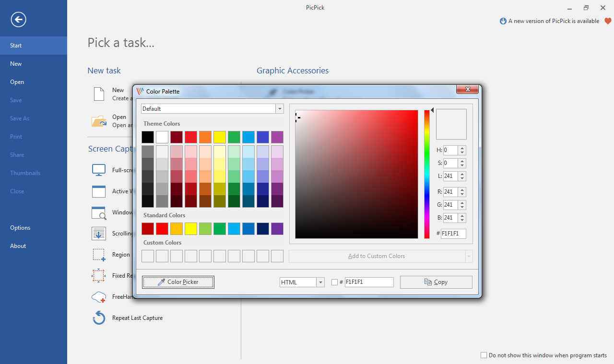Toggle the hash prefix checkbox
The height and width of the screenshot is (364, 614).
335,282
